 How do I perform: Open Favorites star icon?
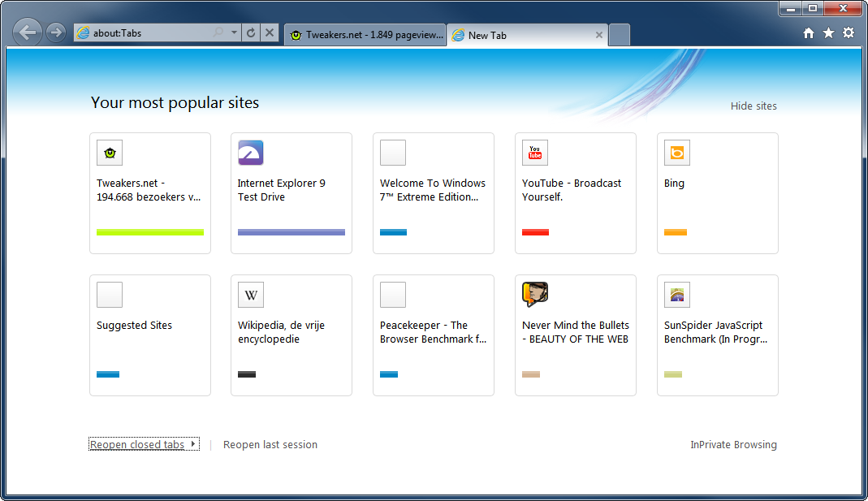coord(829,33)
